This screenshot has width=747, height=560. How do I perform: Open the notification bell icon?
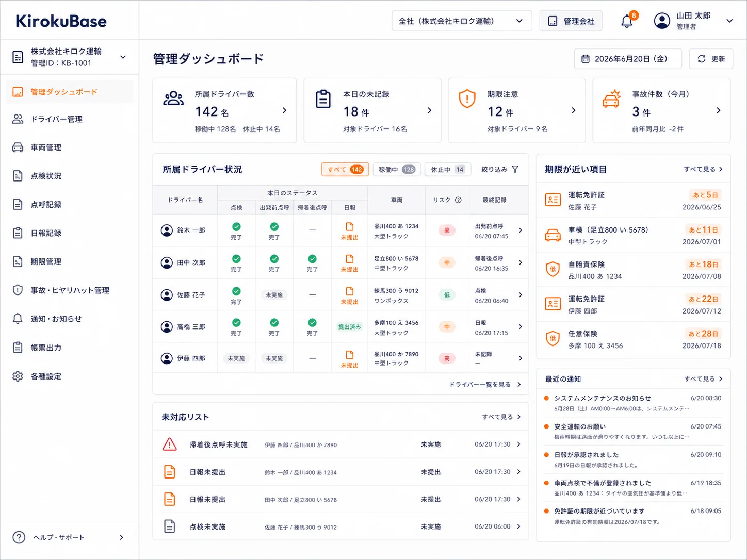[627, 21]
